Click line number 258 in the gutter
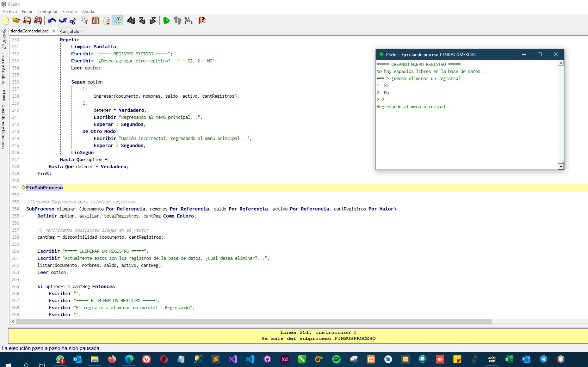The height and width of the screenshot is (367, 588). [16, 237]
